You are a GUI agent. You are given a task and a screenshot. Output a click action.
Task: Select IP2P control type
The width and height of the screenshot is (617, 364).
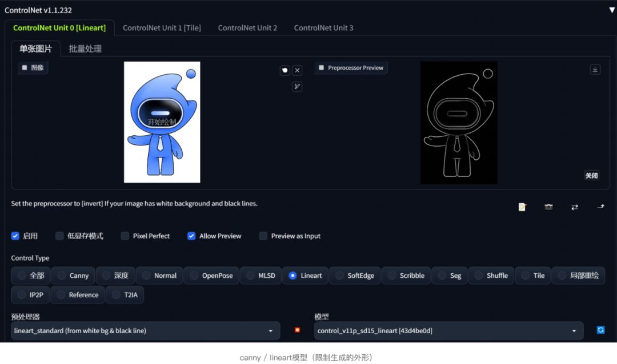pyautogui.click(x=31, y=295)
